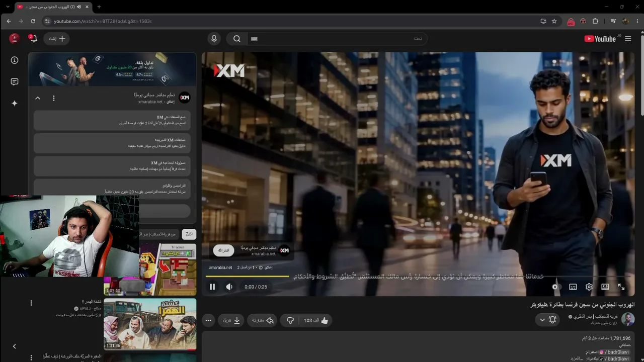Focus the YouTube search box
644x362 pixels.
(x=337, y=39)
